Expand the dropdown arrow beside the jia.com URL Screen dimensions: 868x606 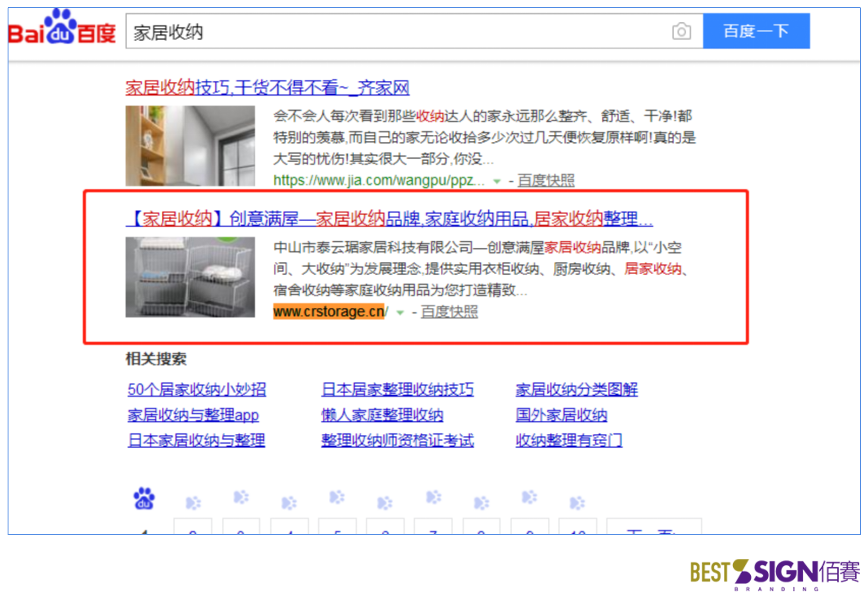tap(497, 181)
